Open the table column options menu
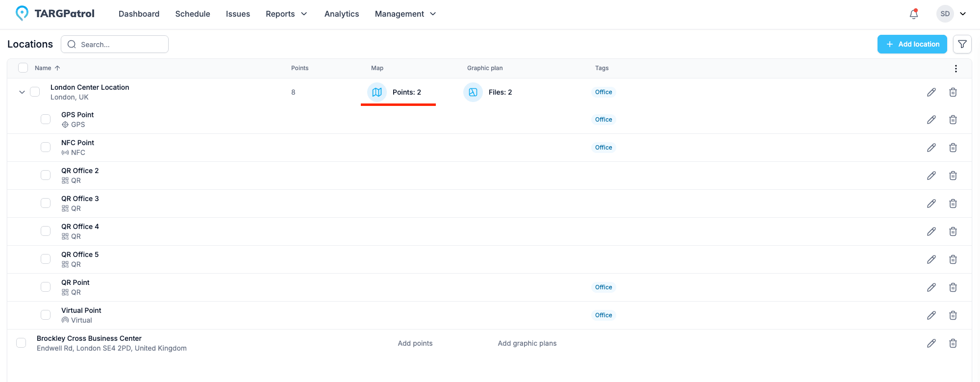This screenshot has height=382, width=980. click(x=955, y=69)
